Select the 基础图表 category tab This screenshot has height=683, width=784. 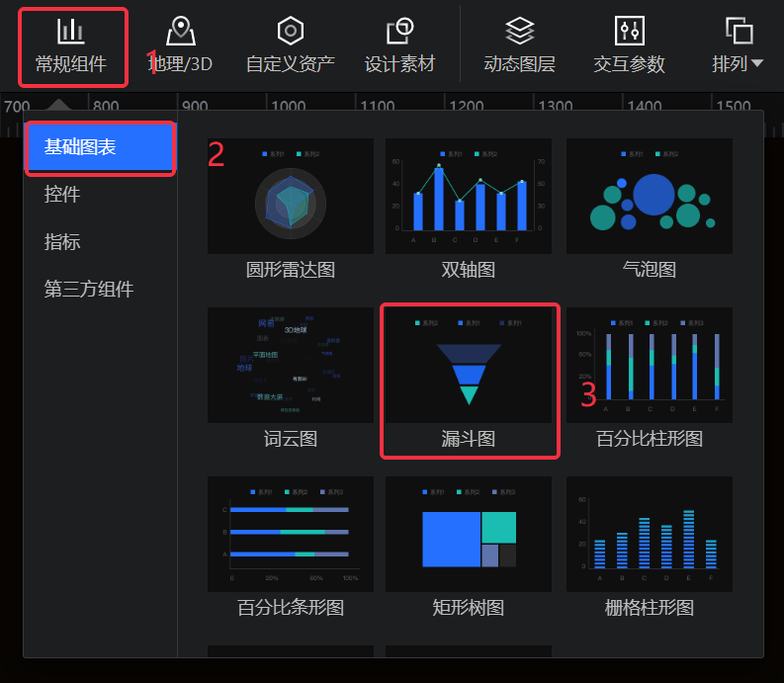(101, 147)
